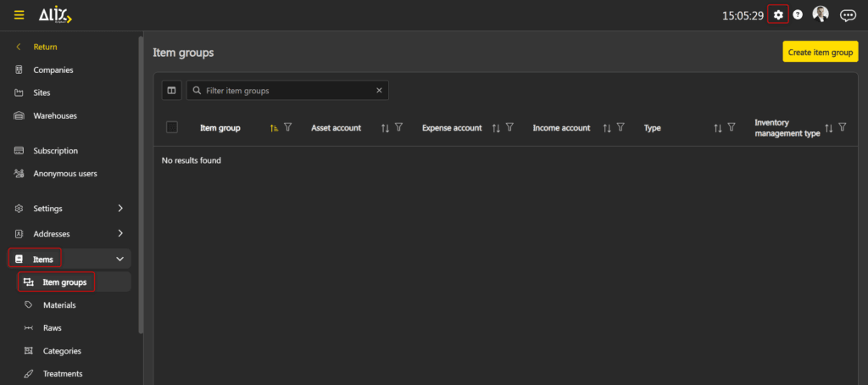Image resolution: width=868 pixels, height=385 pixels.
Task: Click Create item group button
Action: coord(820,53)
